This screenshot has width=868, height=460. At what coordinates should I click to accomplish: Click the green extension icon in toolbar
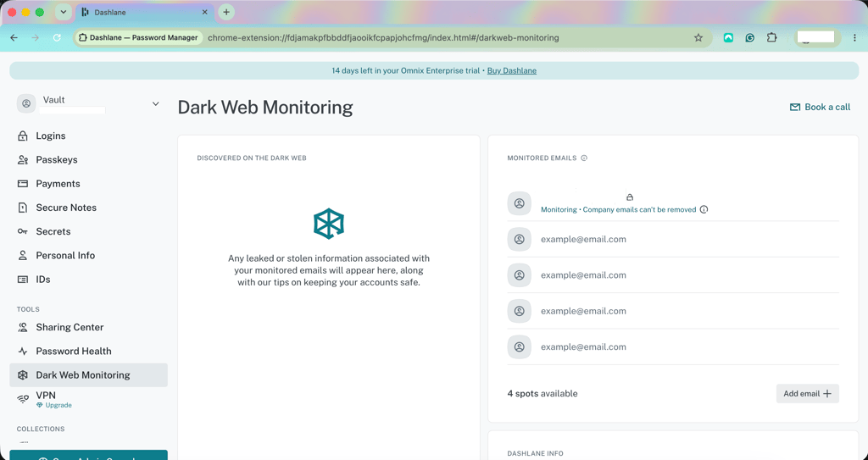(728, 37)
